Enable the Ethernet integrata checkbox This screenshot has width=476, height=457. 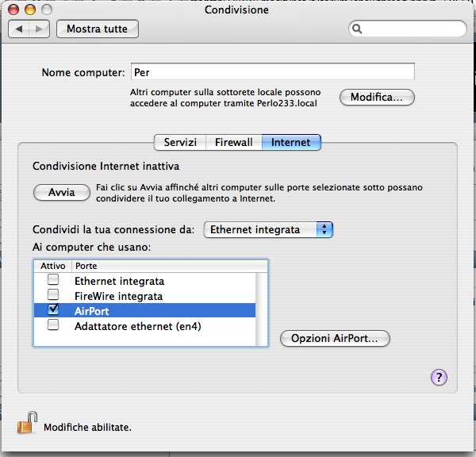click(x=53, y=280)
